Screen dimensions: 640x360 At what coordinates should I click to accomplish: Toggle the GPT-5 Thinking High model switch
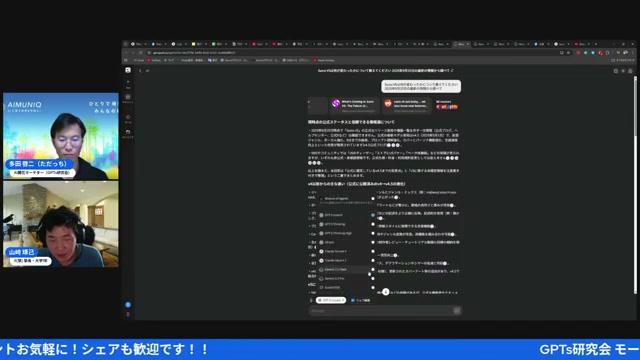click(373, 233)
